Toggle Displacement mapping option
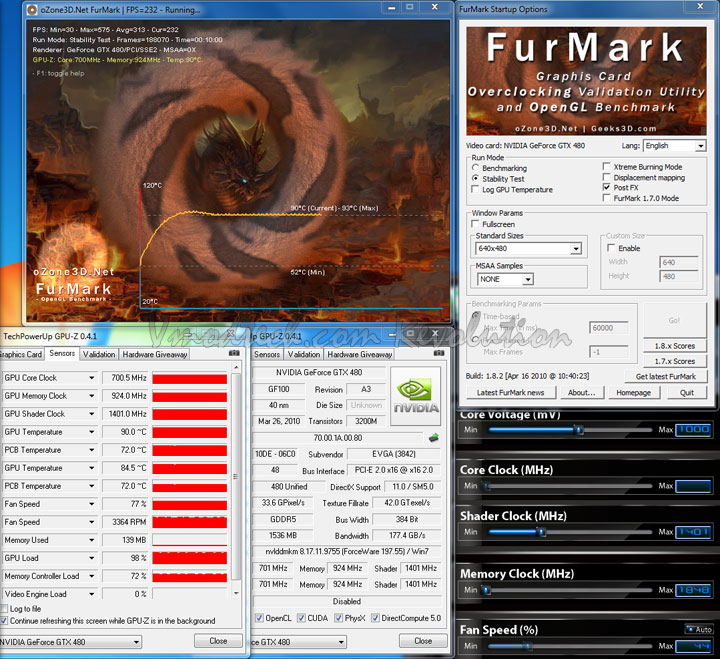This screenshot has width=720, height=659. click(607, 177)
